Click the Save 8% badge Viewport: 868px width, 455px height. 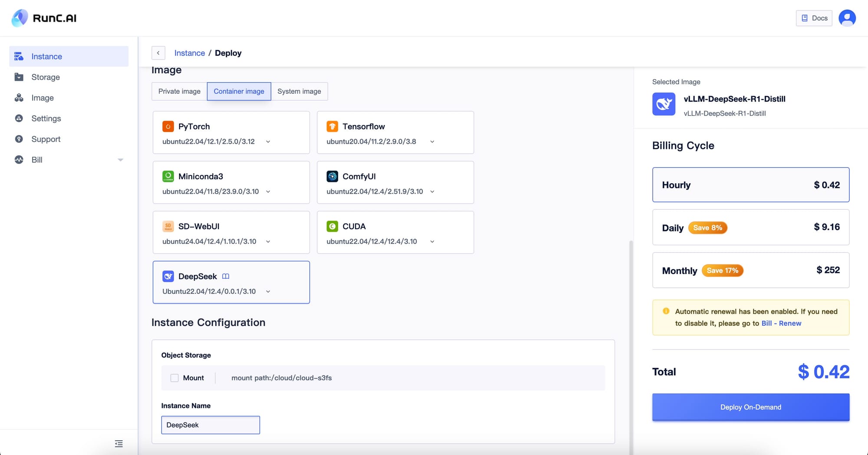707,227
